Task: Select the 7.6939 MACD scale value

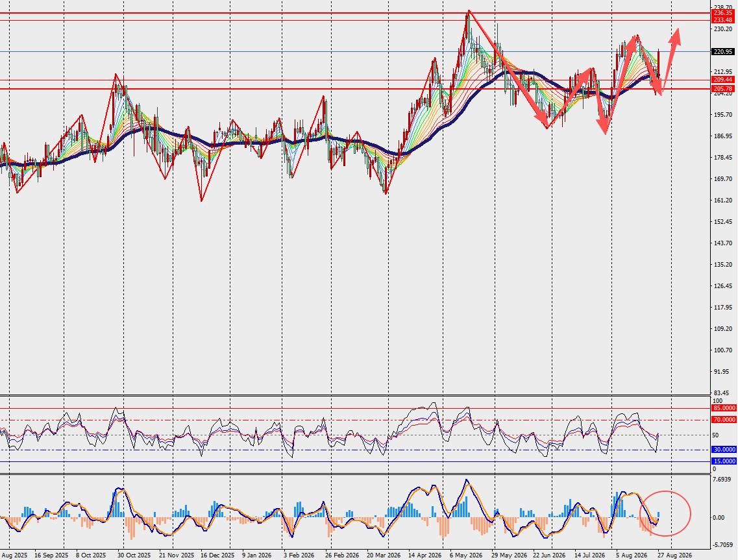Action: pyautogui.click(x=722, y=480)
